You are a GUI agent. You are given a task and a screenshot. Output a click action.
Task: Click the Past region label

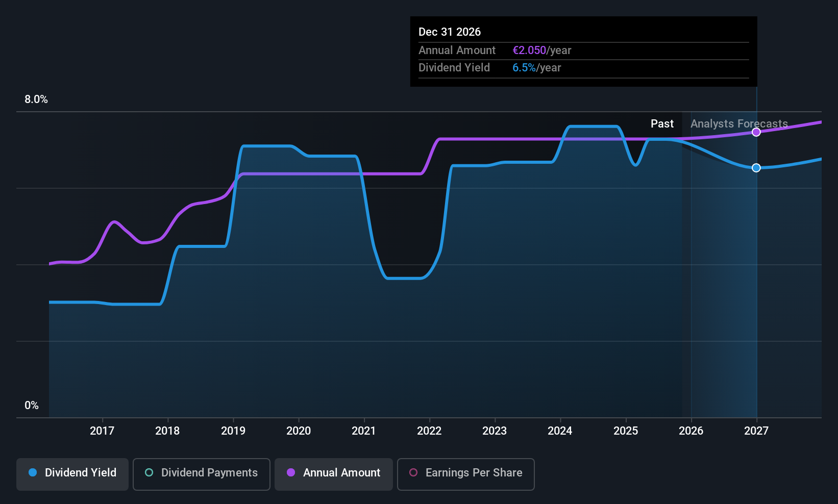click(x=662, y=123)
